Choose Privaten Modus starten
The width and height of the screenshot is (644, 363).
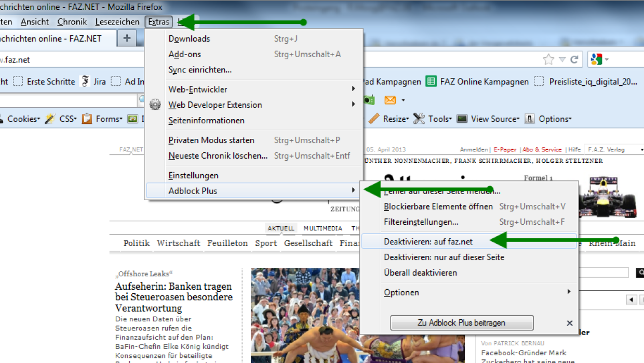[254, 140]
